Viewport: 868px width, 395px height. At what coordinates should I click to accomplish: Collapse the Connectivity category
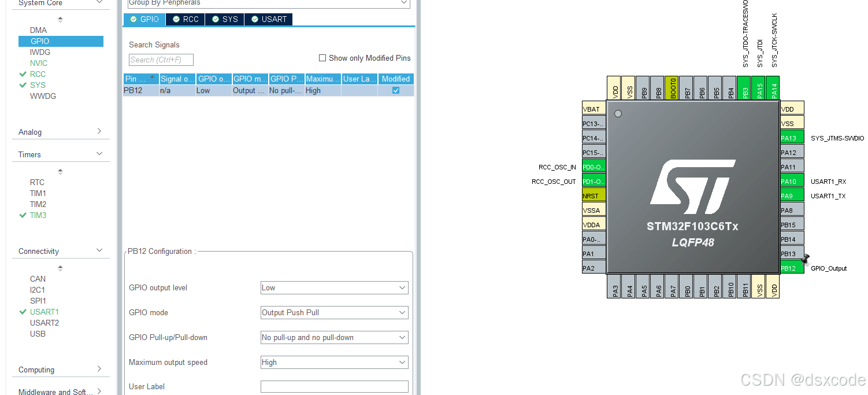tap(99, 250)
